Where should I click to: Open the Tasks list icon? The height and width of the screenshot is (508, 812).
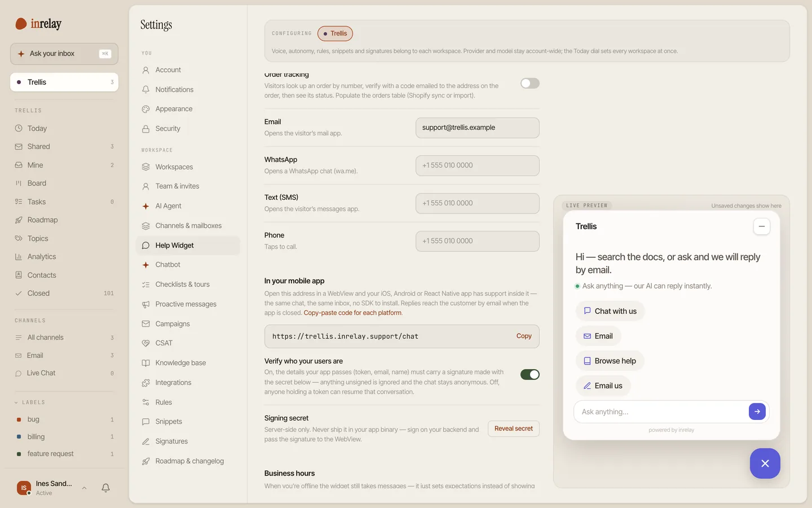pos(19,202)
